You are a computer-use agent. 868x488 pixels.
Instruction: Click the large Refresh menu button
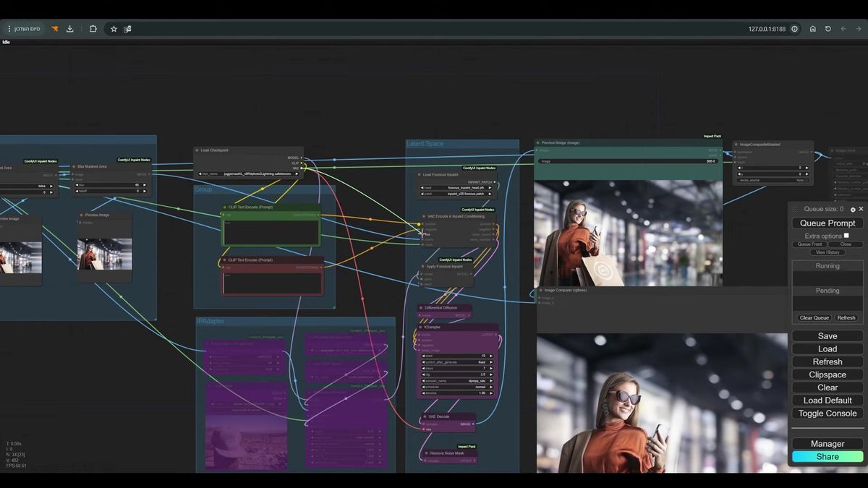827,362
